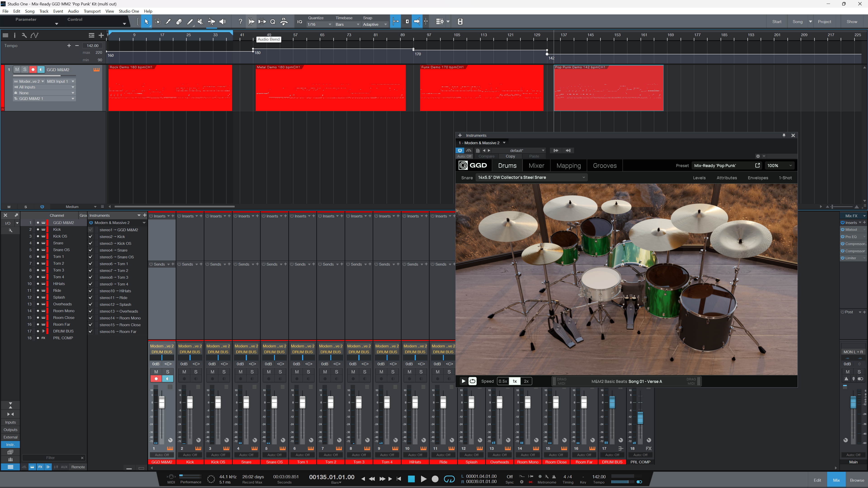Start playback with the transport Play button
The image size is (868, 488).
click(423, 479)
